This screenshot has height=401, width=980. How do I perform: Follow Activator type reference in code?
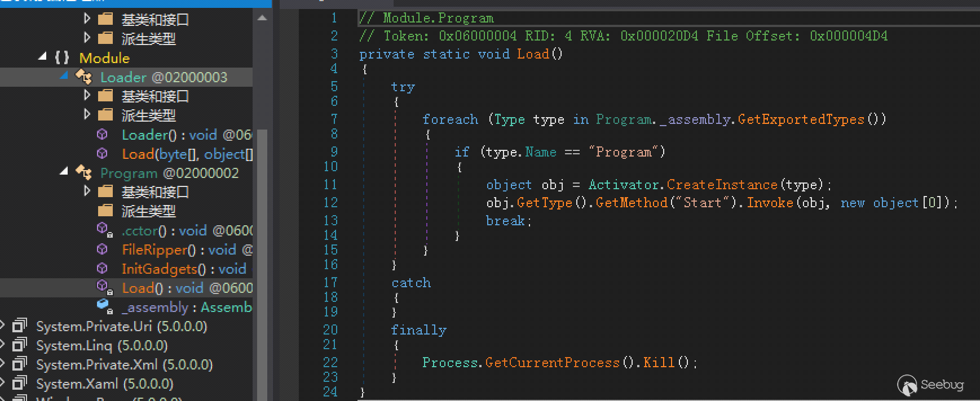coord(624,185)
